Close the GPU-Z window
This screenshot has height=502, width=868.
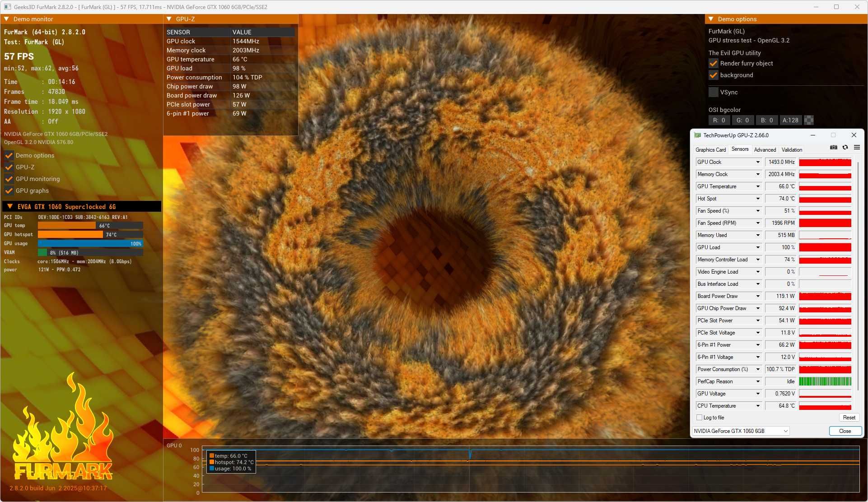854,135
